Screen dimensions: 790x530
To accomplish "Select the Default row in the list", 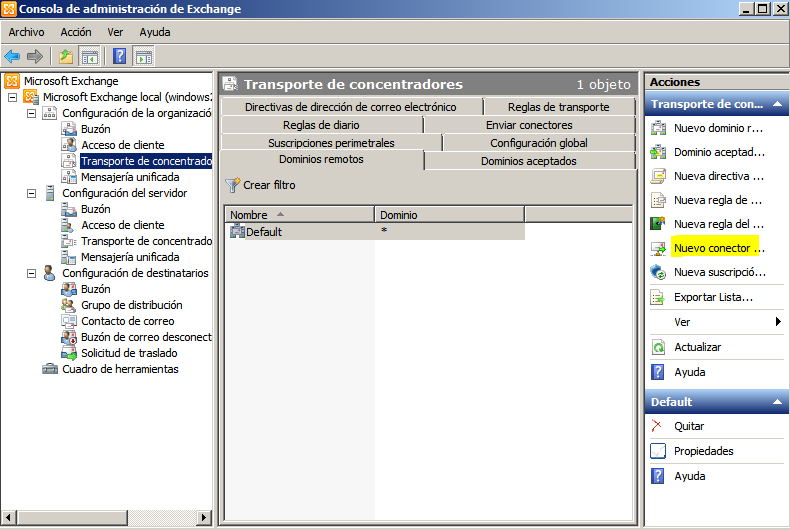I will click(x=377, y=231).
